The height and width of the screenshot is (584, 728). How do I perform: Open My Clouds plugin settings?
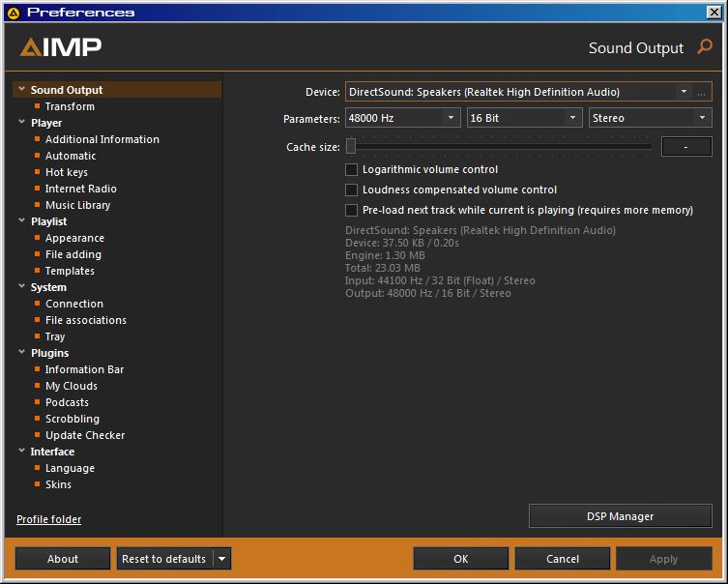[x=72, y=386]
